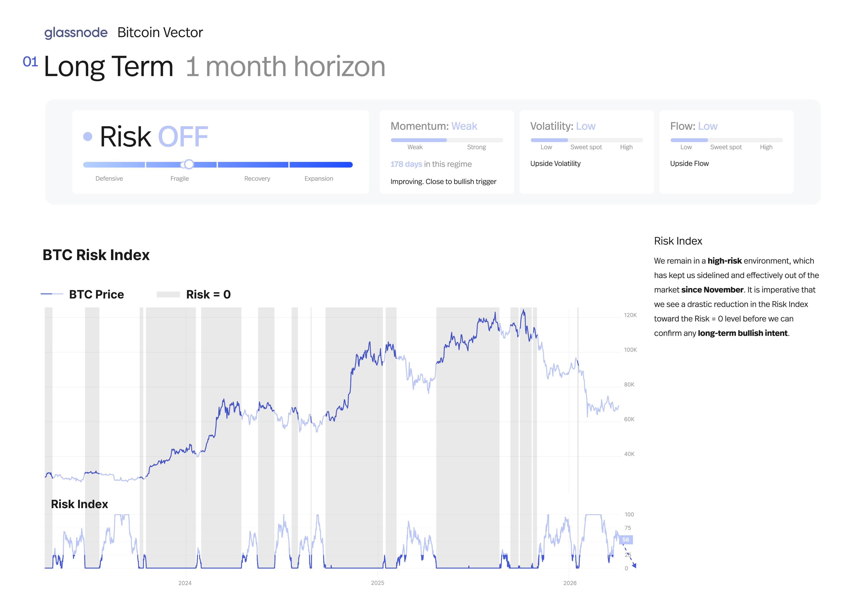Click the 2024 x-axis label
Viewport: 868px width, 613px height.
[x=185, y=583]
